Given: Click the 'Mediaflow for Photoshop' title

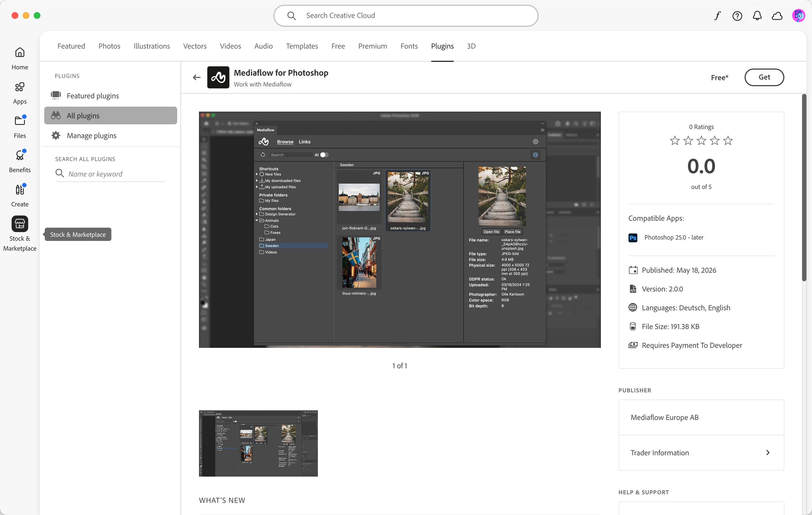Looking at the screenshot, I should click(281, 73).
